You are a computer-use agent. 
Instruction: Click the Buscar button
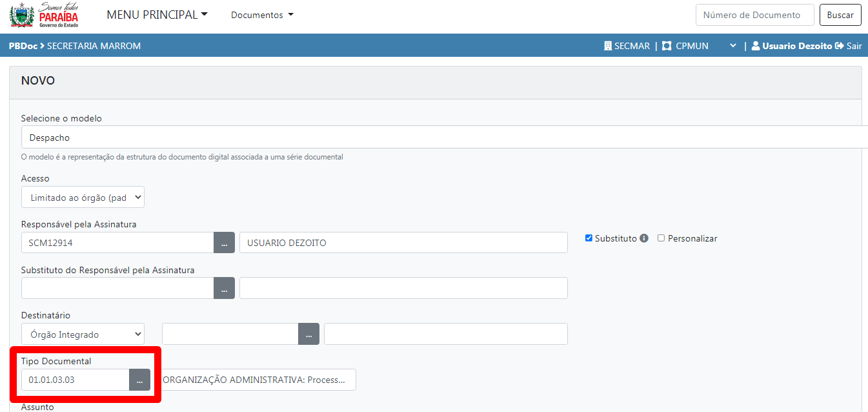coord(840,15)
